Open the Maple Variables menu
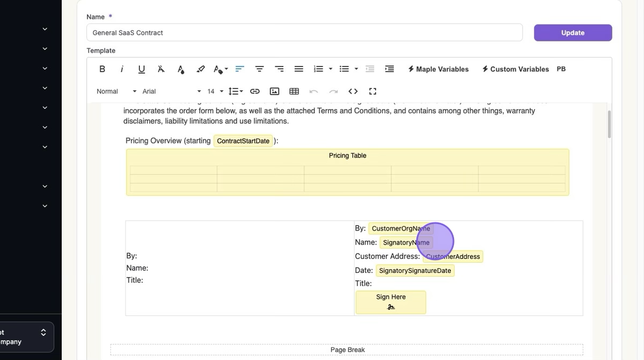The image size is (644, 360). 438,69
